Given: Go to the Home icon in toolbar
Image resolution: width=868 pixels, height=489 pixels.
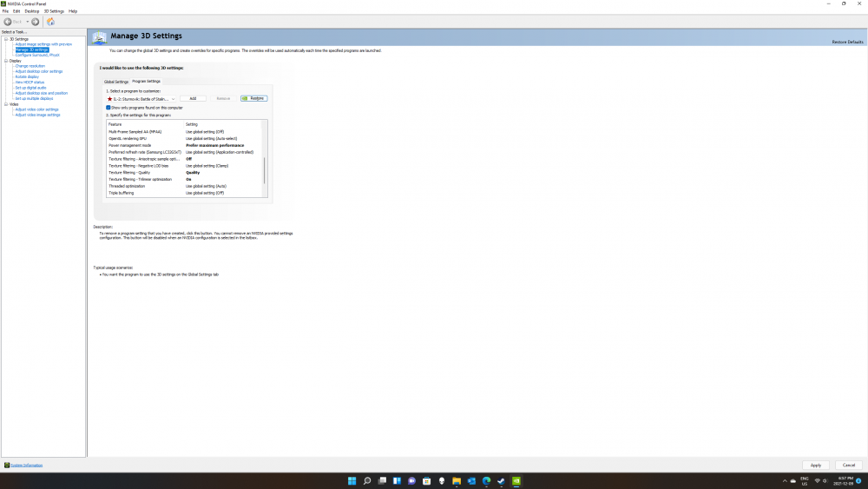Looking at the screenshot, I should tap(50, 22).
